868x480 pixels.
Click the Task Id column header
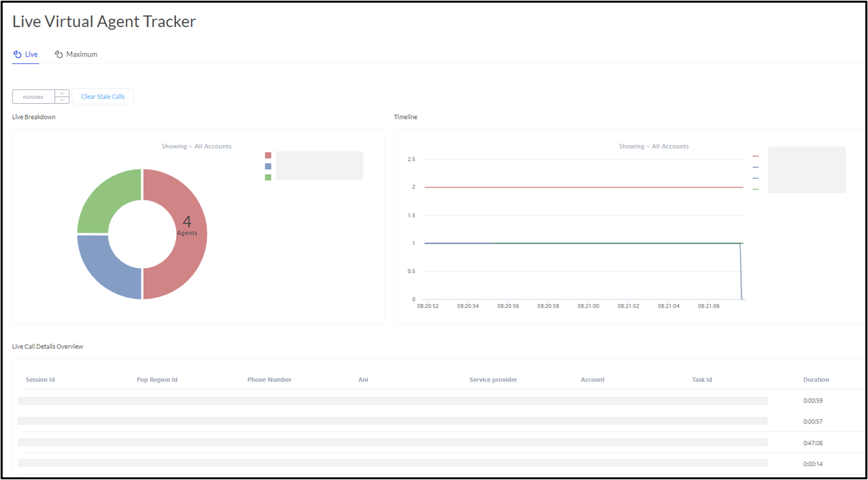(702, 380)
